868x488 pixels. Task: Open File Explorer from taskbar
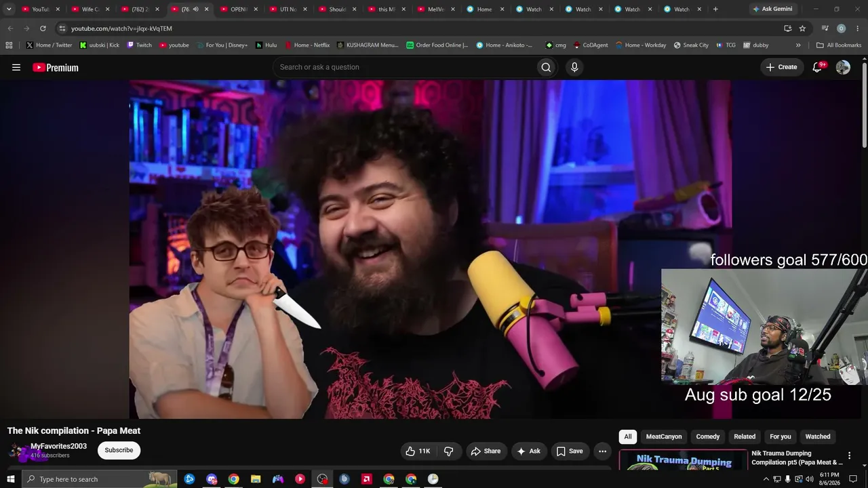point(256,479)
